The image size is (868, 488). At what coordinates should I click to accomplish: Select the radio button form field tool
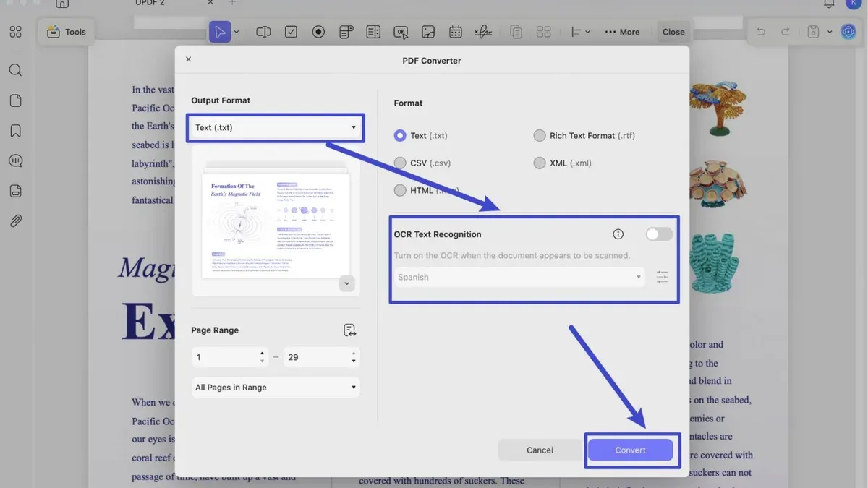318,32
